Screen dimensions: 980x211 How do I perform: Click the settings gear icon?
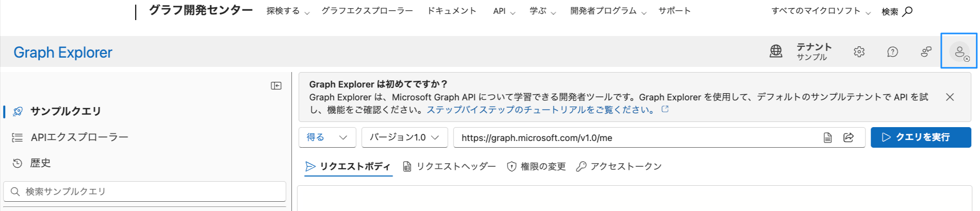tap(859, 51)
